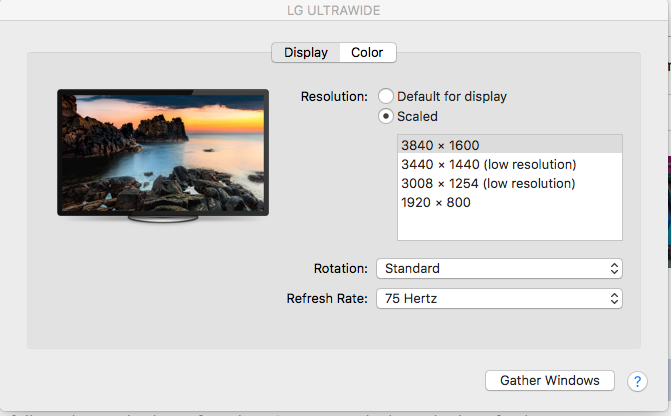Switch to the Display tab
This screenshot has height=416, width=671.
point(306,53)
